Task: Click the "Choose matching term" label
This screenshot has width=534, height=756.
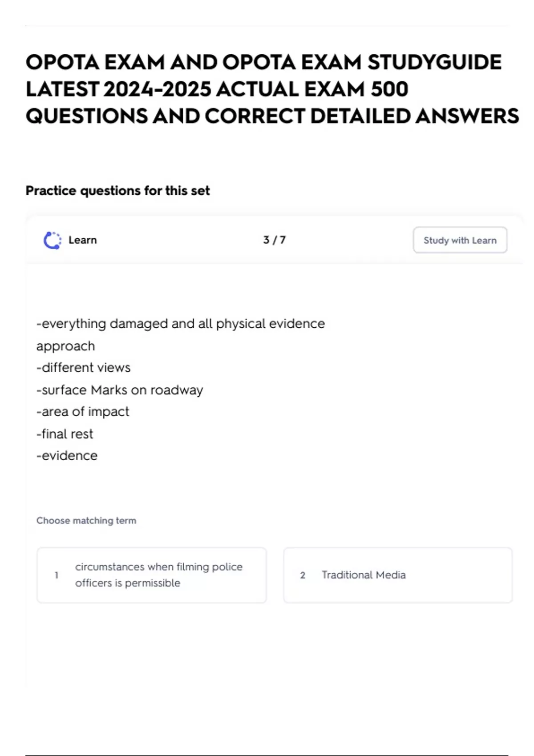Action: click(86, 521)
